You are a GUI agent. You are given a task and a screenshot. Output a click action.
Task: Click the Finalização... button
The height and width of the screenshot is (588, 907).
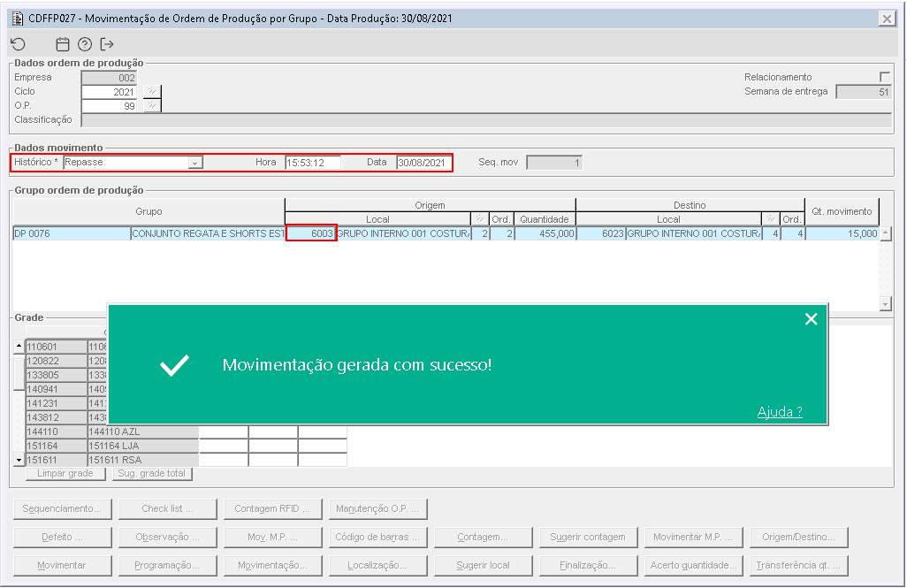(x=588, y=565)
